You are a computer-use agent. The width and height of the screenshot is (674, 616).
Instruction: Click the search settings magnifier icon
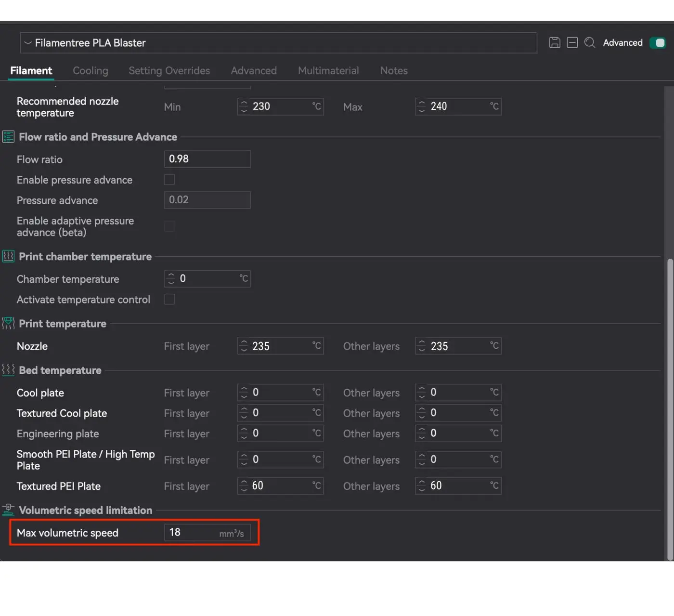590,43
